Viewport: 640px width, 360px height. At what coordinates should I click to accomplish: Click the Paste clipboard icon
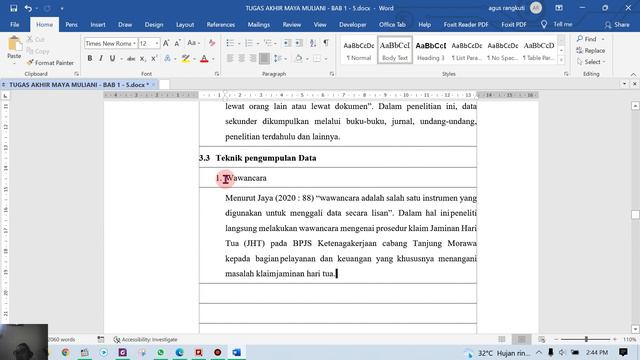[x=14, y=44]
